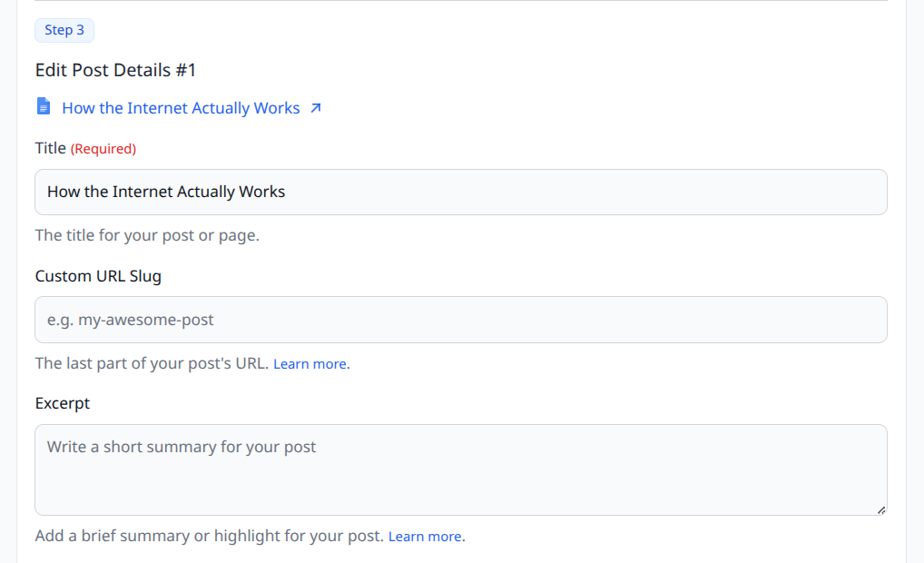Screen dimensions: 924x563
Task: Click the Custom URL Slug label
Action: pyautogui.click(x=98, y=276)
